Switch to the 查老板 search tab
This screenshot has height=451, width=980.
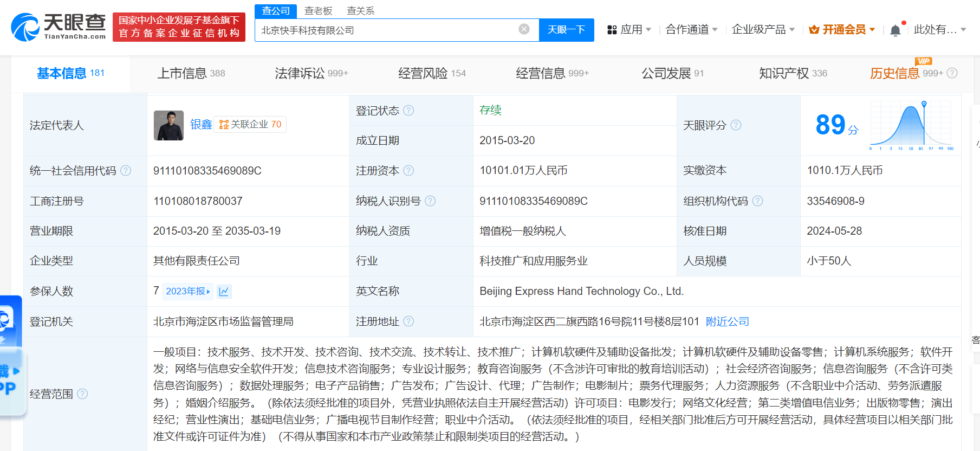[x=318, y=11]
